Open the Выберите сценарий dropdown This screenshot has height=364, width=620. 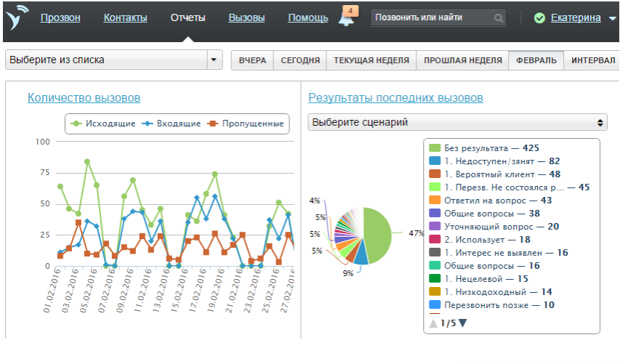(457, 123)
